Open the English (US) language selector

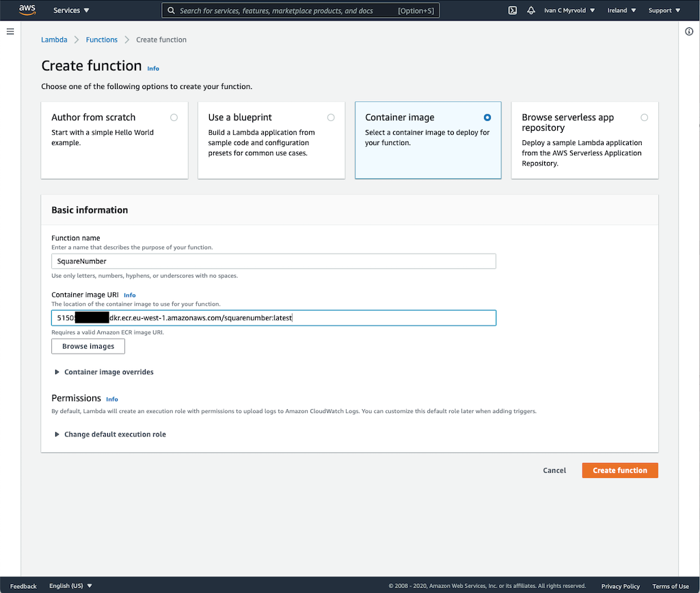click(70, 586)
